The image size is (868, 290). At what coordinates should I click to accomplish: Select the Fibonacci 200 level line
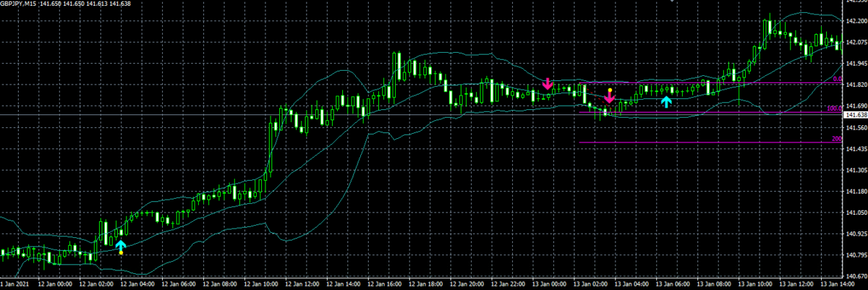[711, 142]
